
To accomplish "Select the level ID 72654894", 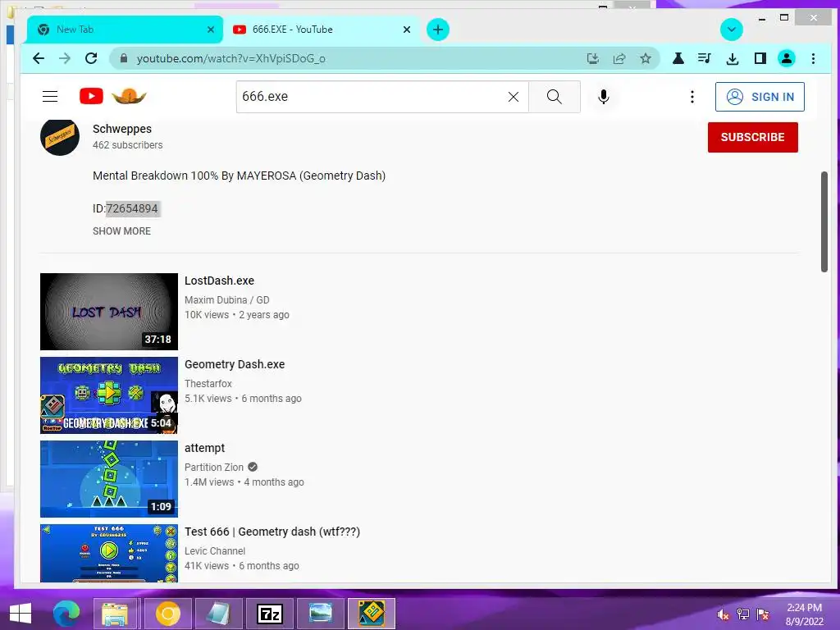I will point(132,208).
